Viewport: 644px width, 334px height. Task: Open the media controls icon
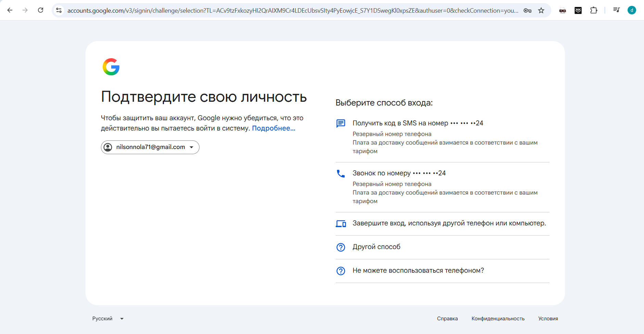[616, 10]
